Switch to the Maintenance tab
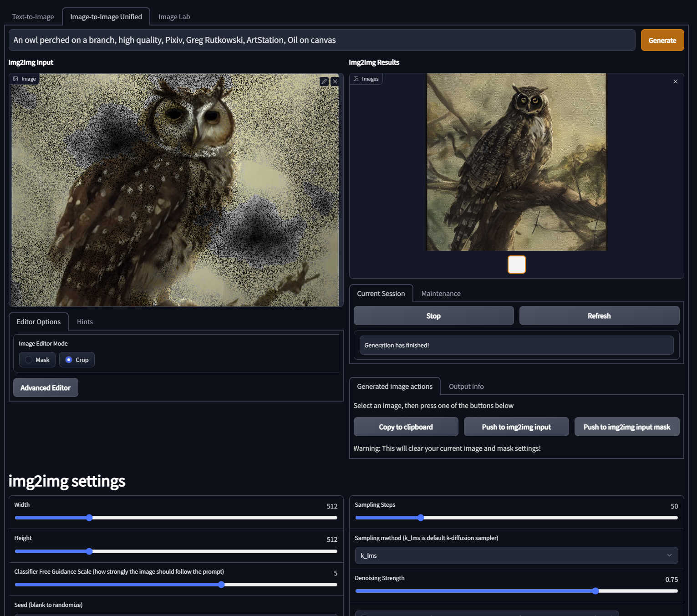Image resolution: width=697 pixels, height=616 pixels. pyautogui.click(x=440, y=293)
